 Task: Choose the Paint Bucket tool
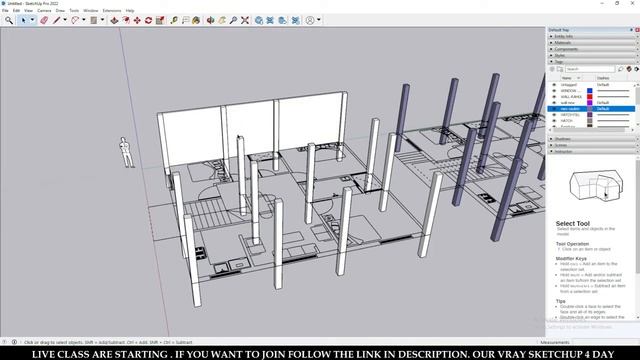[x=196, y=20]
